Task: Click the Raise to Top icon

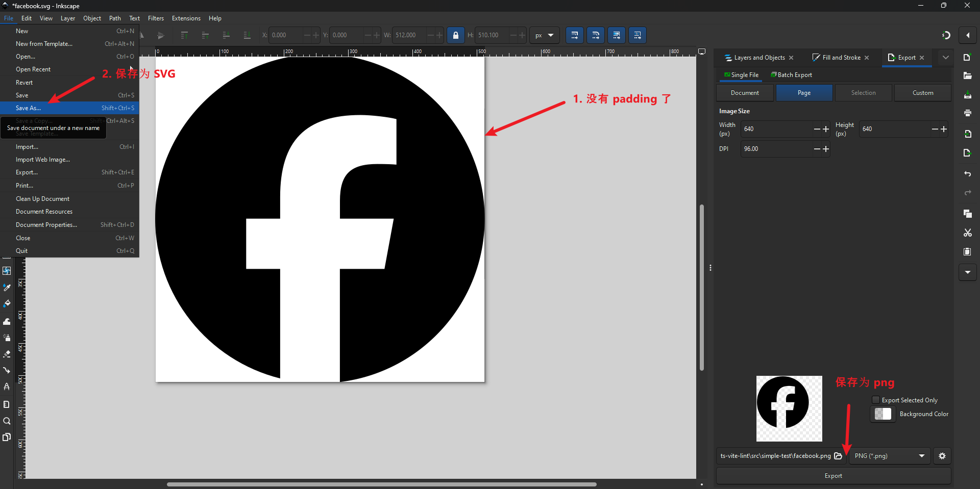Action: tap(184, 35)
